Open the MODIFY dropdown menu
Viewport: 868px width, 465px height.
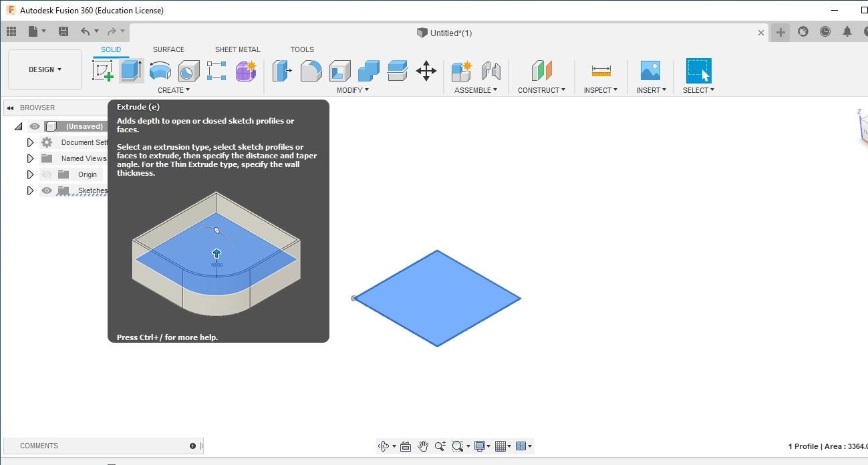pos(352,90)
